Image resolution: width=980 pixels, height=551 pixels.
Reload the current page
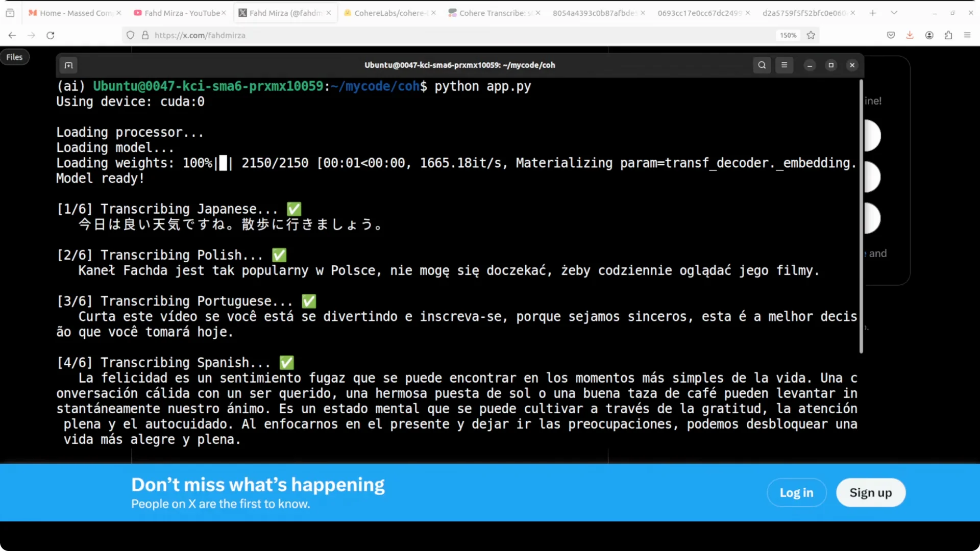click(x=50, y=35)
